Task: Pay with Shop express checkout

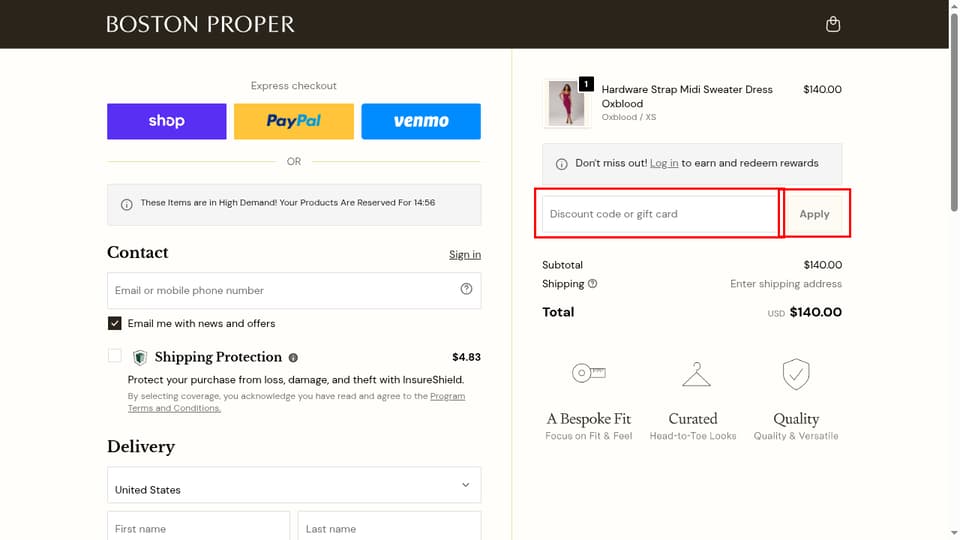Action: coord(167,121)
